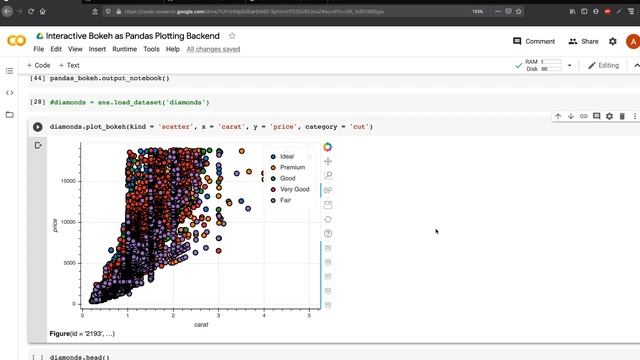The width and height of the screenshot is (640, 360).
Task: Open cell settings gear icon
Action: point(609,116)
